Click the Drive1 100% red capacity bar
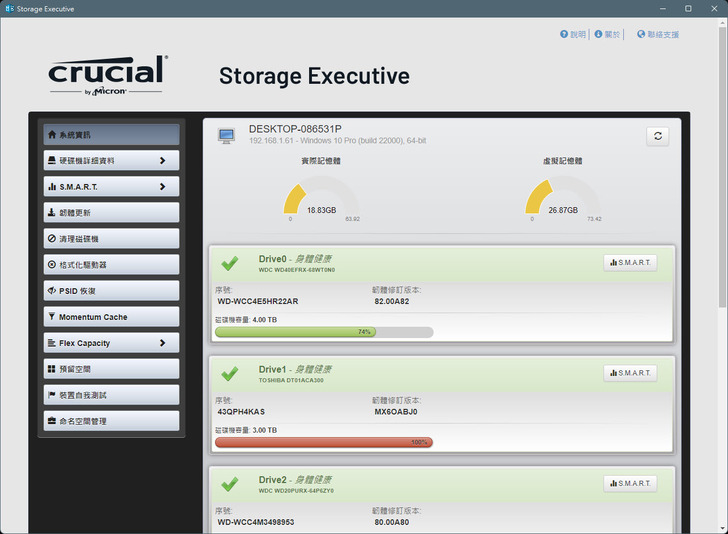Screen dimensions: 728x534 pyautogui.click(x=323, y=442)
